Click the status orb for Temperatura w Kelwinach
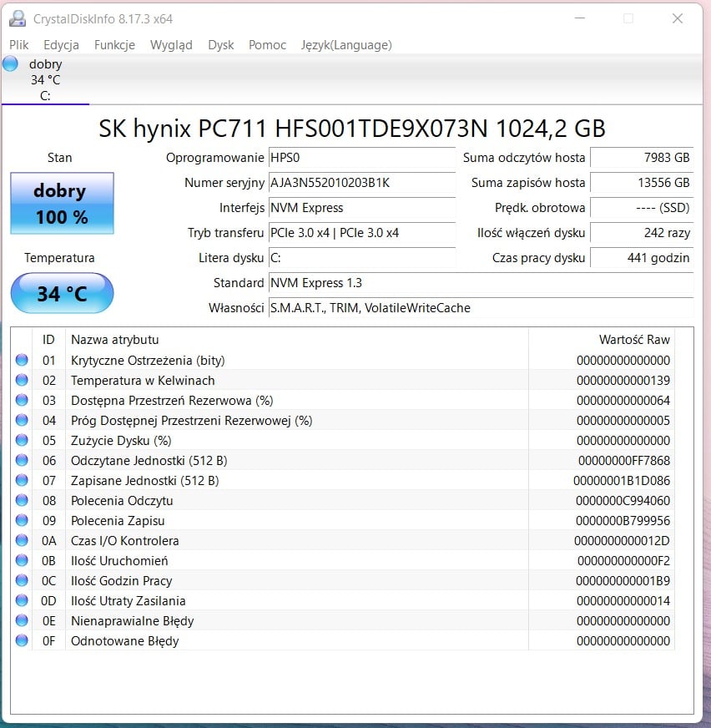This screenshot has height=728, width=711. [x=22, y=380]
